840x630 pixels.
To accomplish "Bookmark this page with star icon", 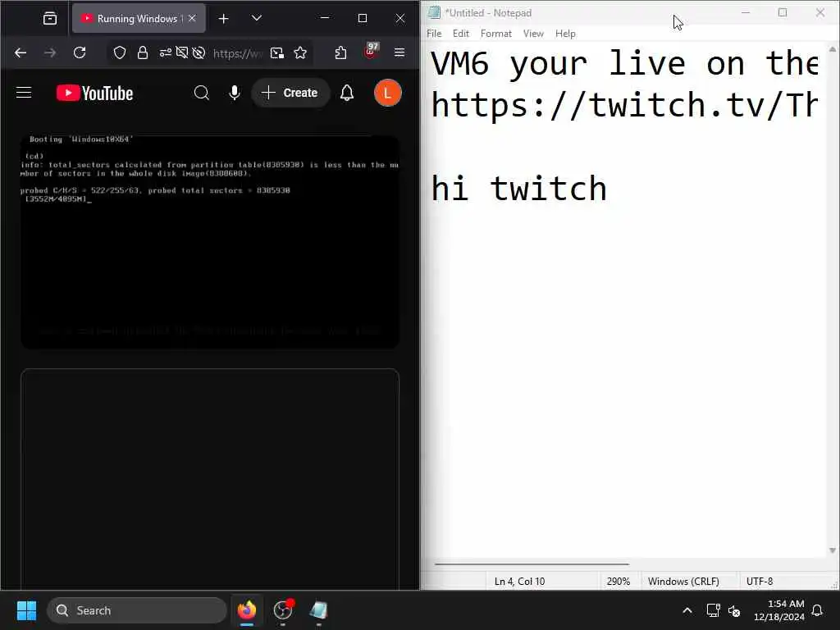I will point(300,52).
